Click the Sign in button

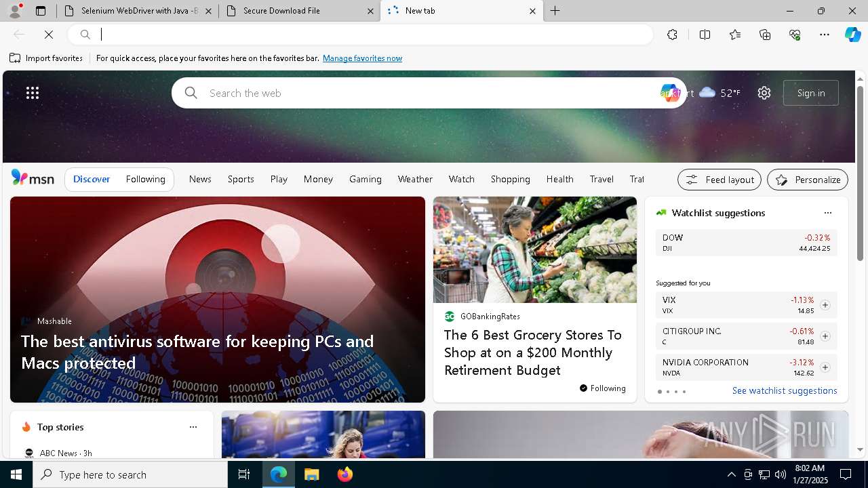pos(811,93)
